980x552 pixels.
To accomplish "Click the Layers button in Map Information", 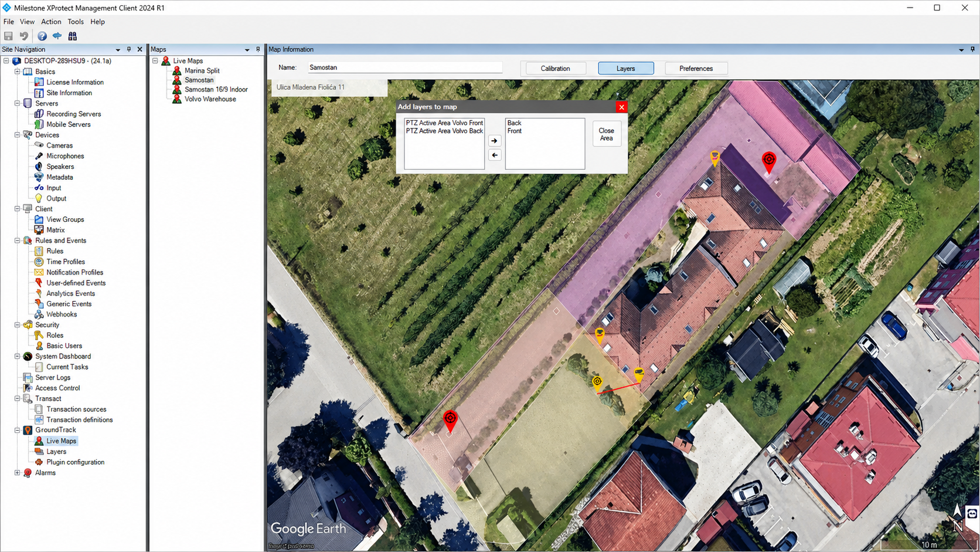I will point(626,69).
